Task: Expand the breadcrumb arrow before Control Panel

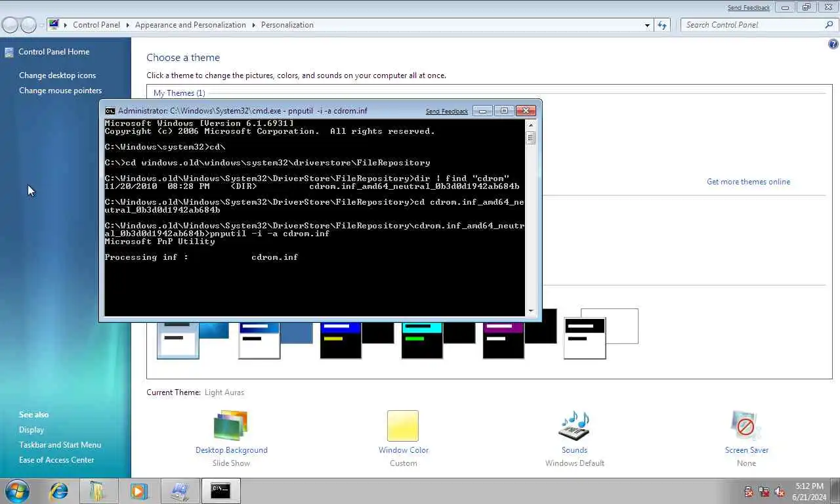Action: (x=66, y=25)
